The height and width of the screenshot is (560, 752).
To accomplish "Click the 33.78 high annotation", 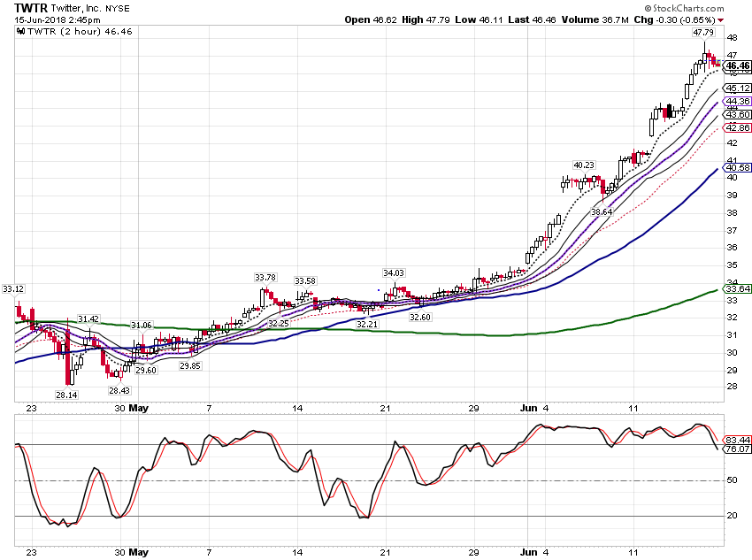I will (265, 277).
